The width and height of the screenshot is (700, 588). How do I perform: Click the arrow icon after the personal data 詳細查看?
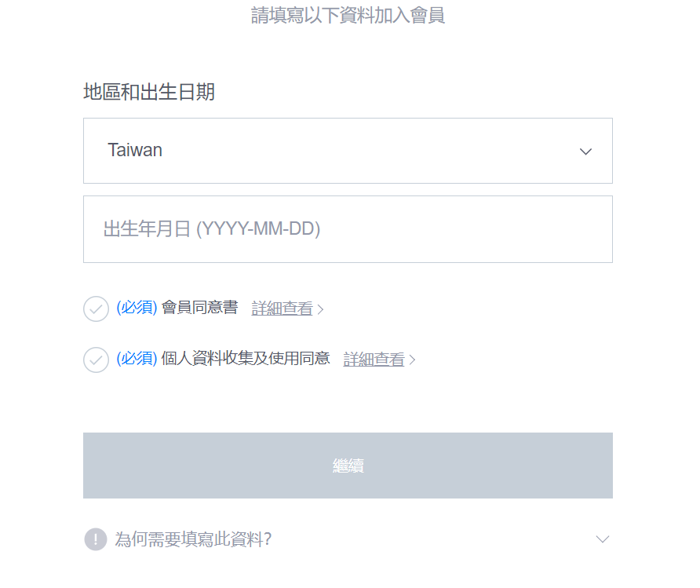tap(413, 360)
